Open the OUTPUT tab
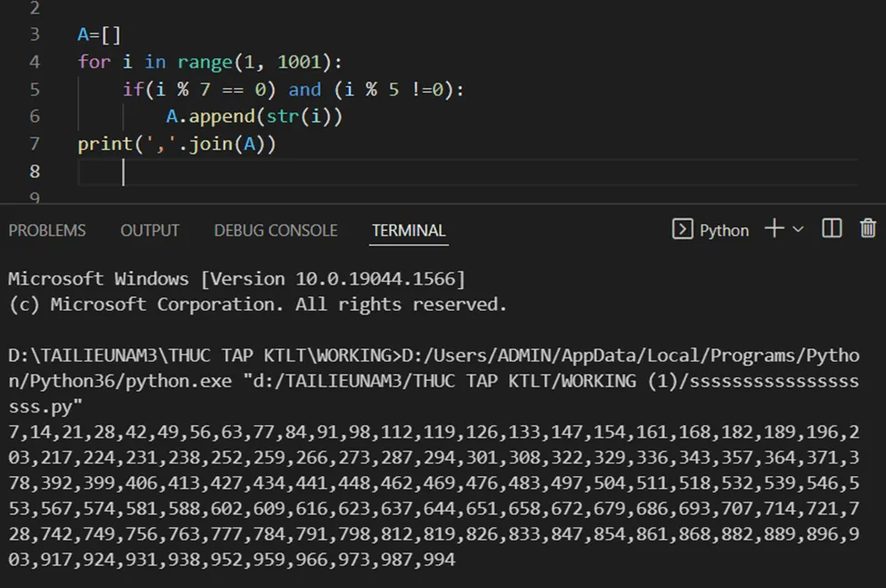 150,231
